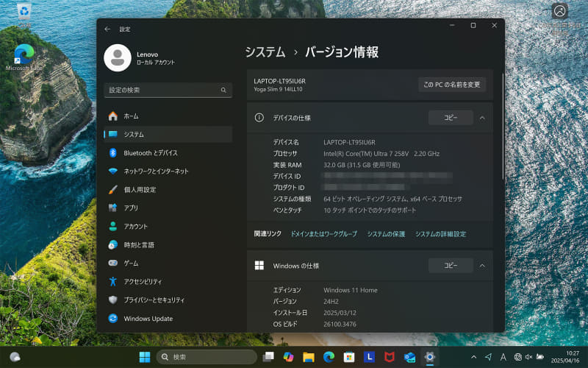Screen dimensions: 588x368
Task: Open 個人用設定 in sidebar
Action: [x=168, y=190]
